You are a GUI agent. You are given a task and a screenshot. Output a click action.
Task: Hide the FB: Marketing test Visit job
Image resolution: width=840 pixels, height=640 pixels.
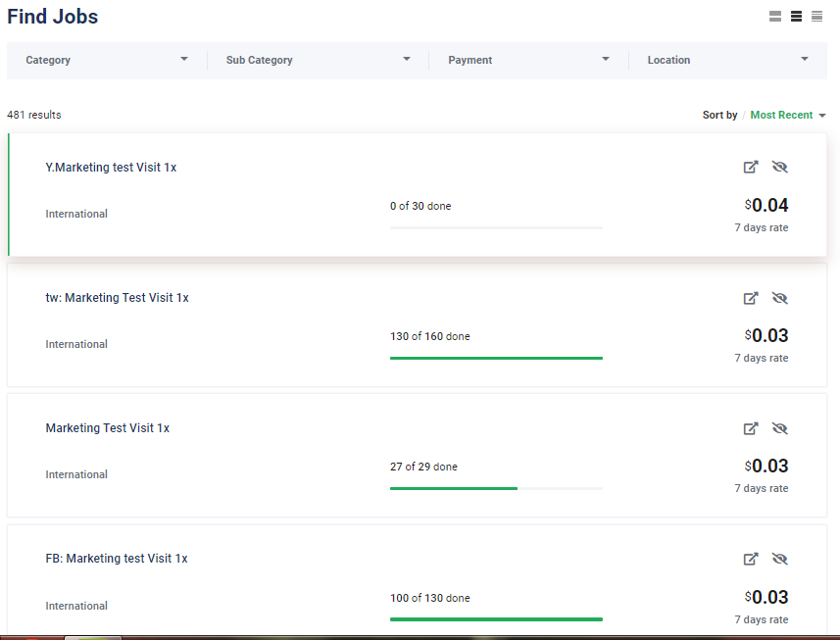tap(779, 559)
